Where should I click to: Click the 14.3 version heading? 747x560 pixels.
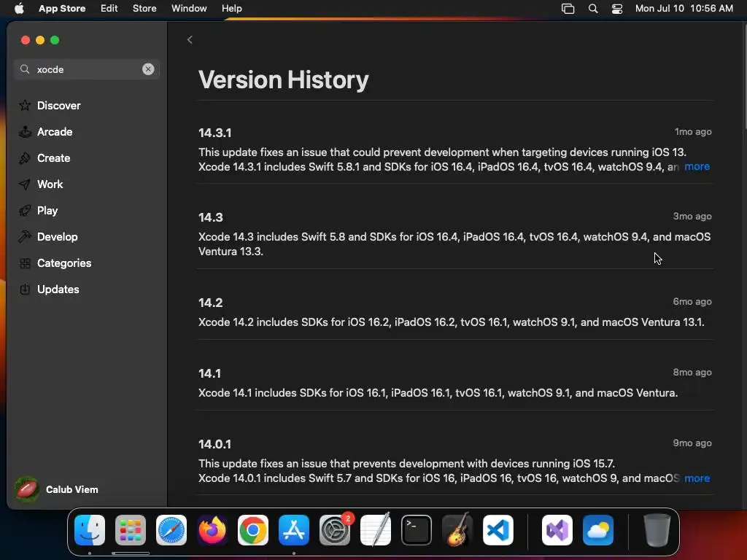pos(211,217)
